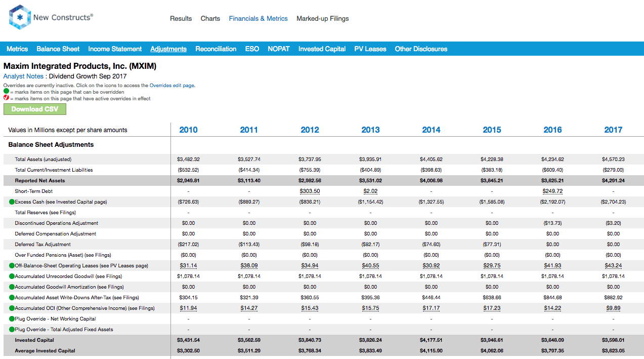This screenshot has width=644, height=359.
Task: Click override icon for Excess Cash row
Action: coord(12,202)
